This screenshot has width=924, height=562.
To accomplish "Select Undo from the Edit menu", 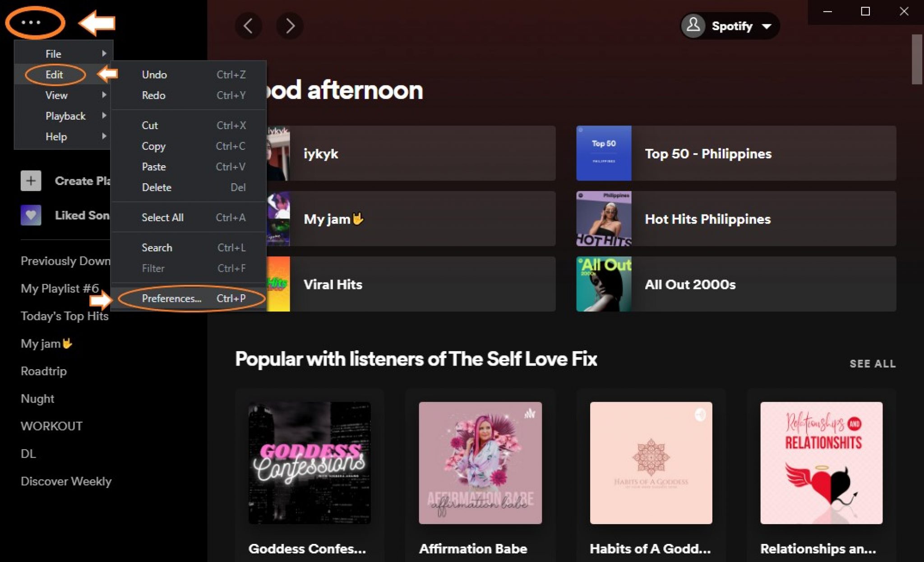I will [154, 74].
